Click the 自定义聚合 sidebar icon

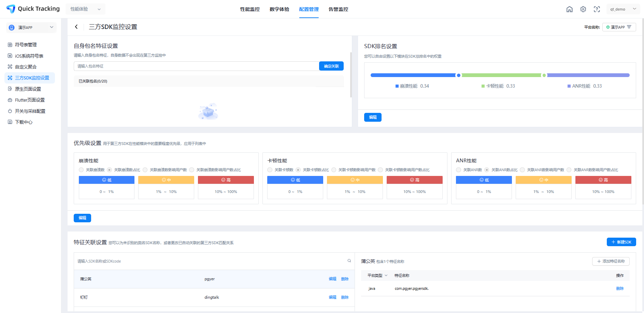(10, 66)
